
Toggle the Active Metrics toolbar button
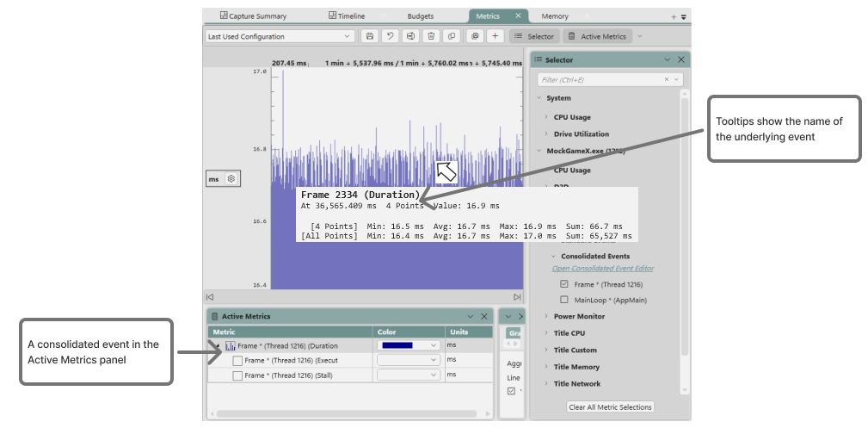[597, 36]
